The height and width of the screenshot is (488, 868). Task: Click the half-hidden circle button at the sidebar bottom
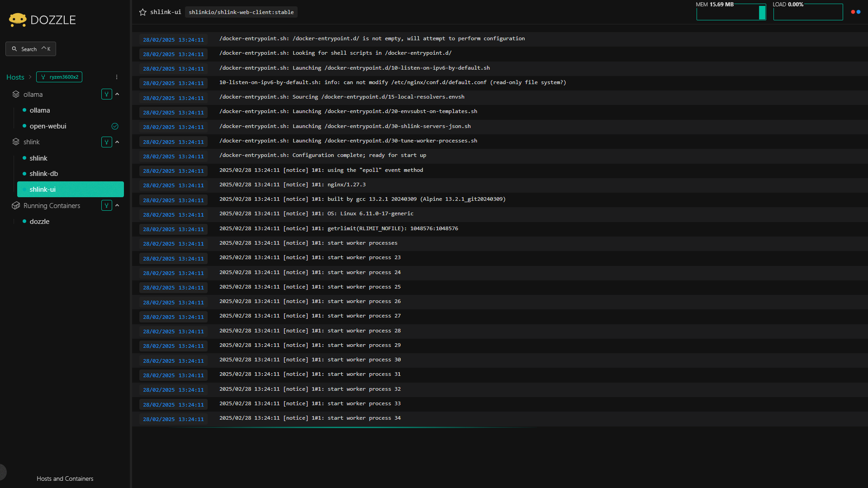point(3,472)
